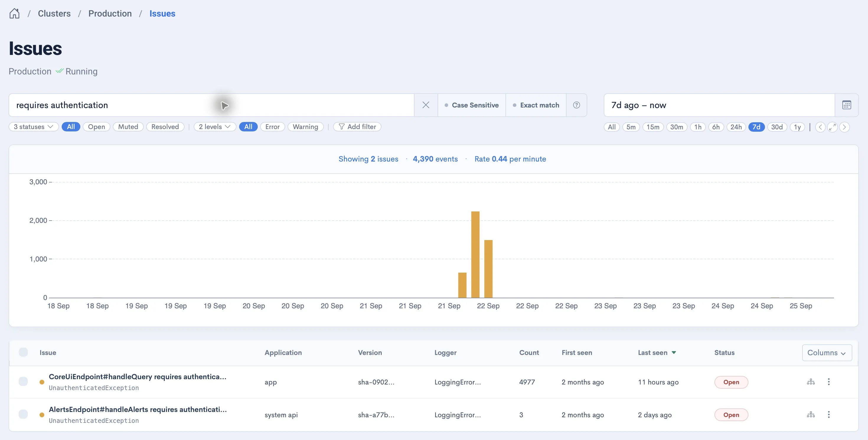Open hierarchy icon for CoreUiEndpoint issue
Image resolution: width=868 pixels, height=440 pixels.
(811, 382)
